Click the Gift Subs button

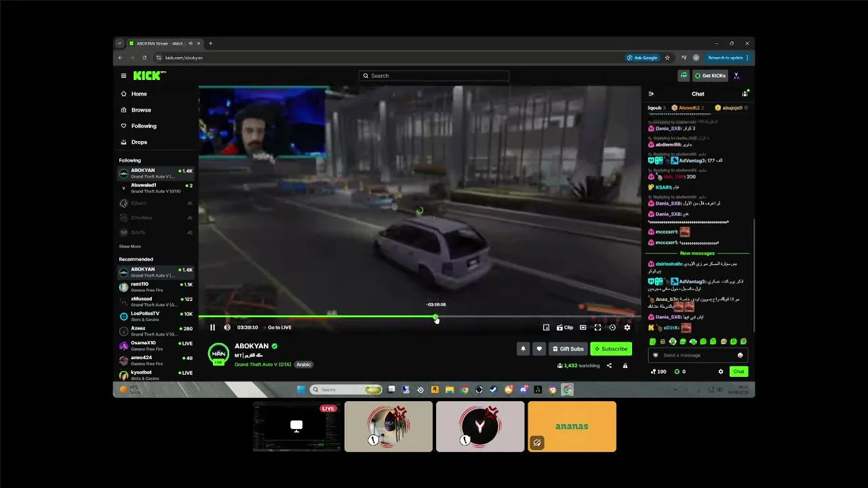(568, 349)
